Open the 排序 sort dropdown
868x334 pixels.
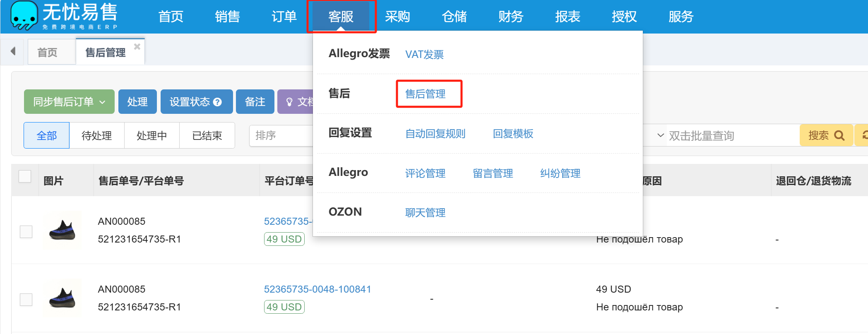[x=281, y=135]
